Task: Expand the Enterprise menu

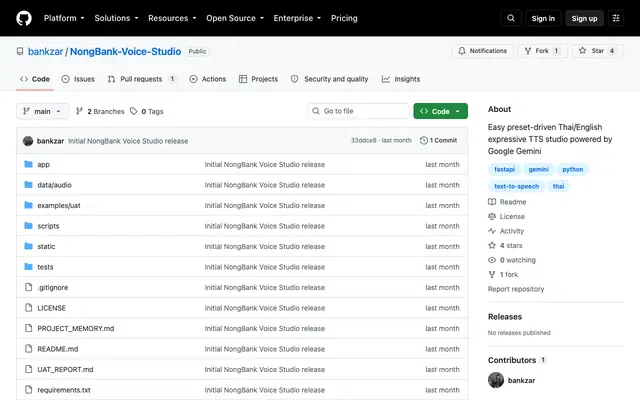Action: click(297, 18)
